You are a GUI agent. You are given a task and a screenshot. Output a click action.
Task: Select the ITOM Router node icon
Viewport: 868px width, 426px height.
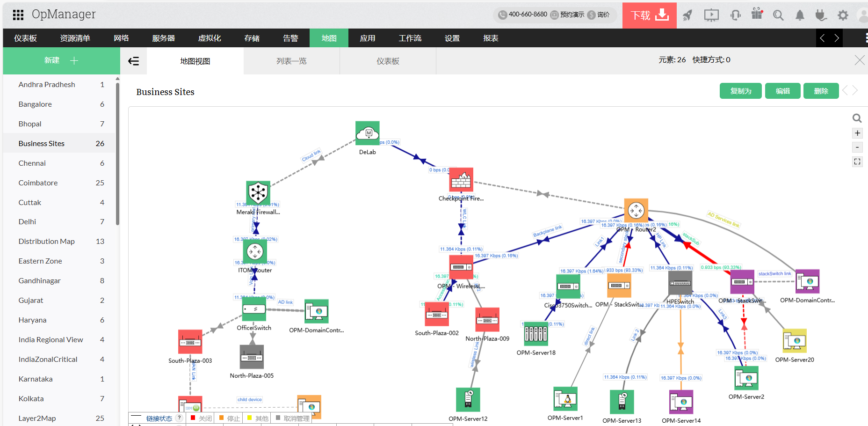255,251
